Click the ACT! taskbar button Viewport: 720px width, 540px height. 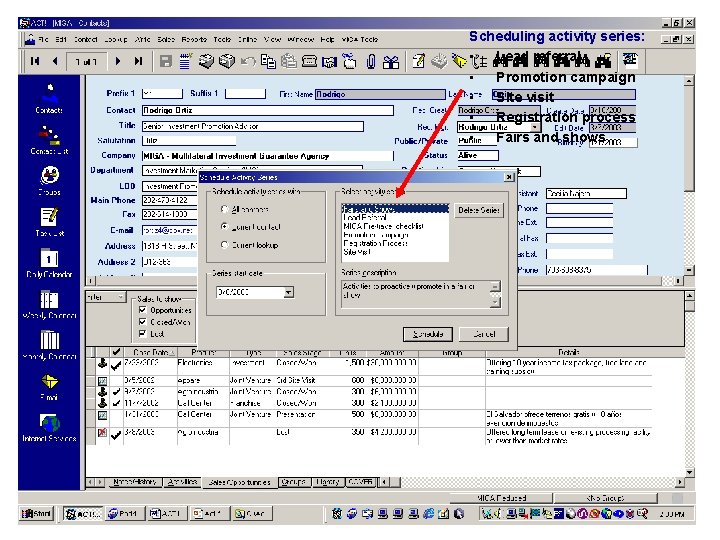pos(82,513)
